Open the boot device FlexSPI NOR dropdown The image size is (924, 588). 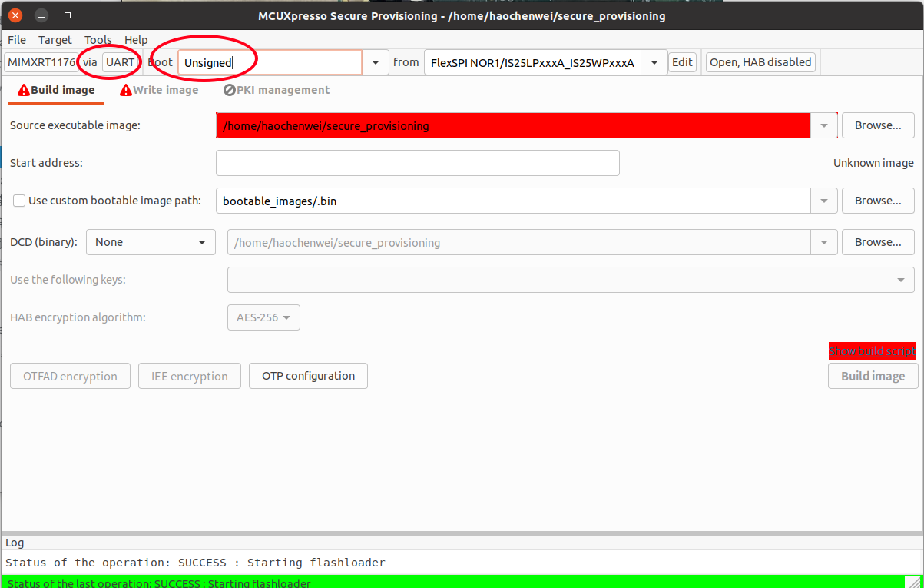pos(654,62)
